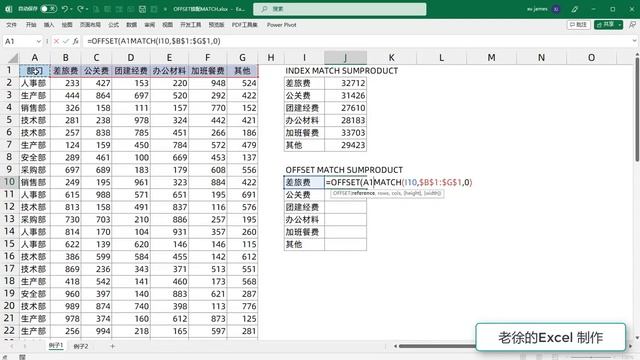Switch to the 开始 Home ribbon tab
Viewport: 640px width, 360px height.
(x=31, y=25)
